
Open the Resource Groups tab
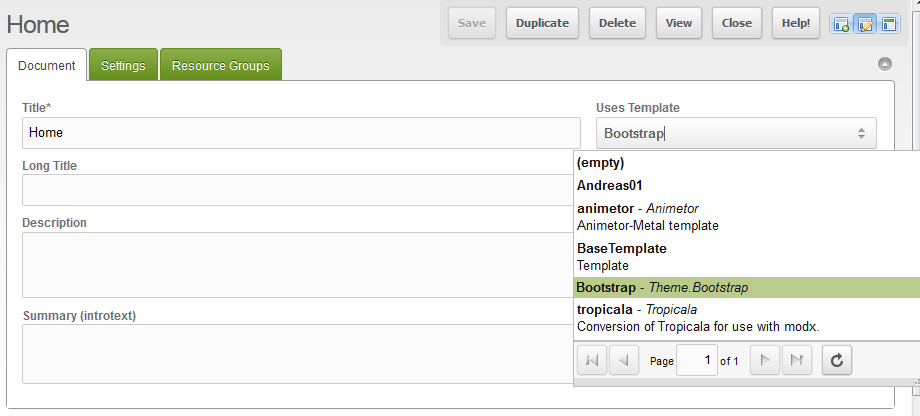point(220,66)
